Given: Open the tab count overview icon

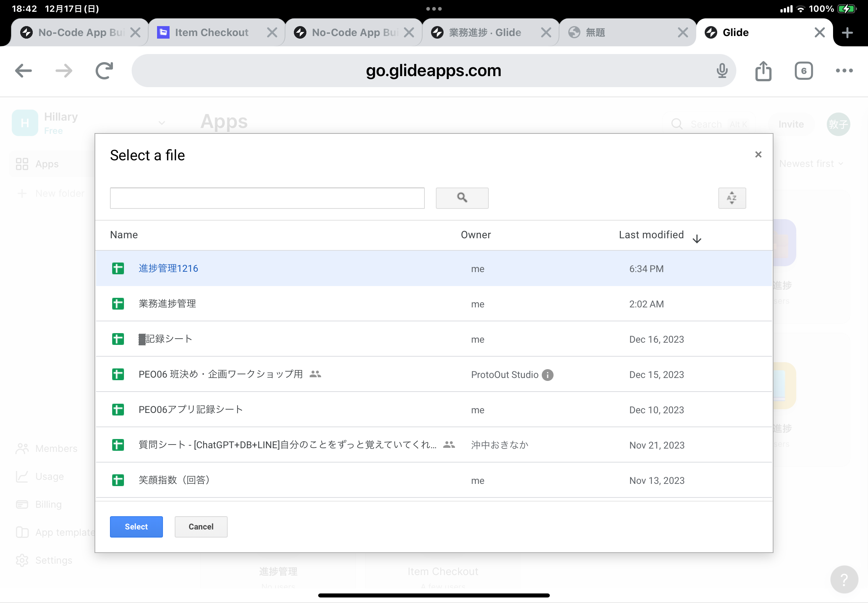Looking at the screenshot, I should (803, 71).
